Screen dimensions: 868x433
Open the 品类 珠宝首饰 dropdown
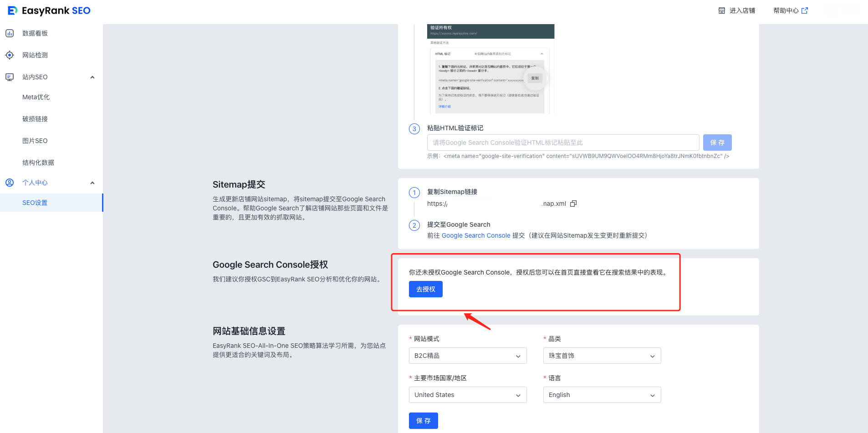pos(602,356)
